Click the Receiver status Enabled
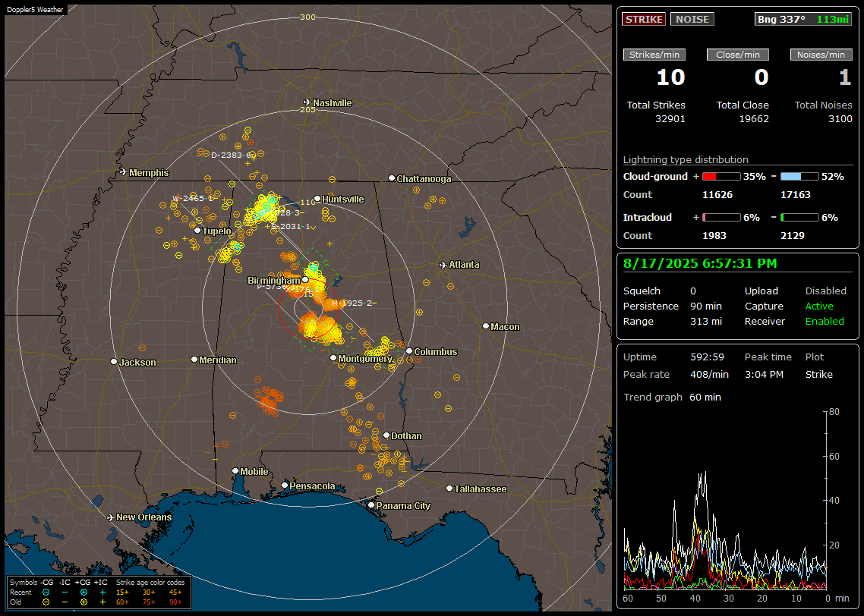864x616 pixels. [x=825, y=322]
